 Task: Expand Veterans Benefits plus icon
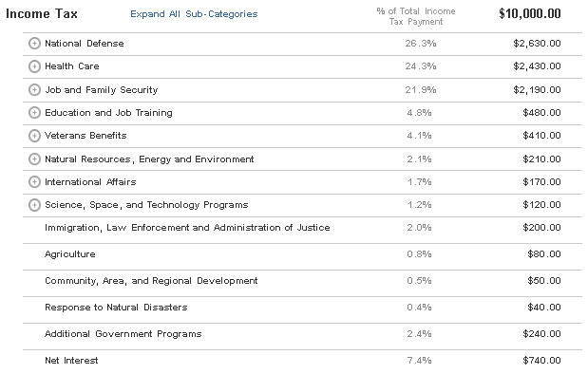point(34,136)
